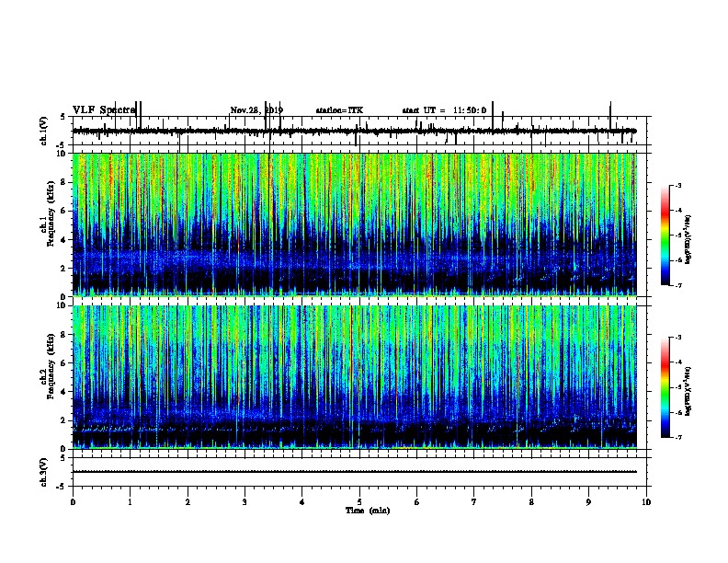Screen dimensions: 728x563
Task: Click the "-3" tick on ch.2 color bar
Action: point(678,338)
